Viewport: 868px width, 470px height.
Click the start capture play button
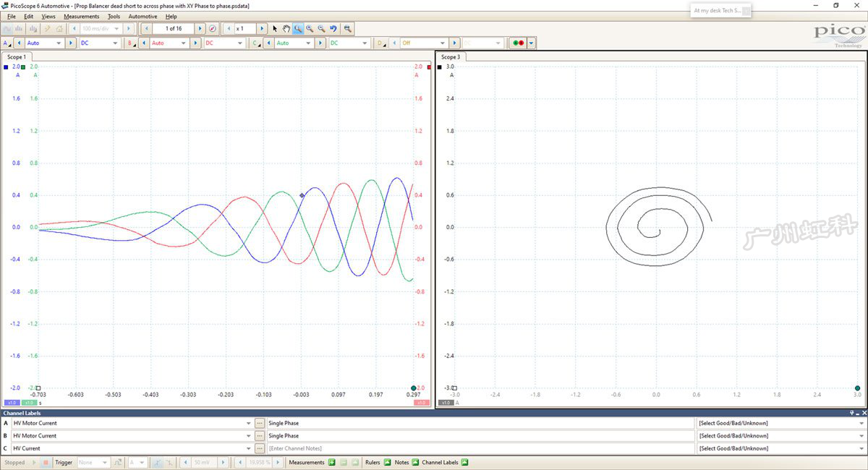(x=34, y=463)
